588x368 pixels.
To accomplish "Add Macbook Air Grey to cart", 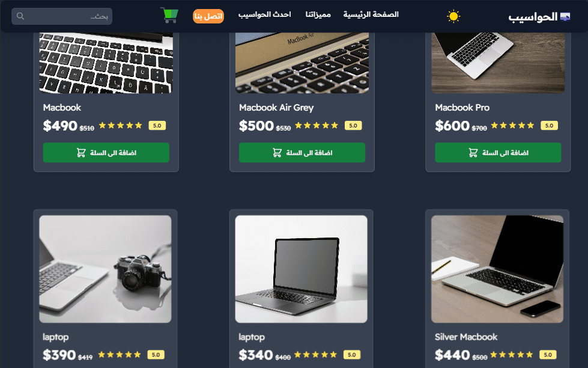I will tap(302, 153).
